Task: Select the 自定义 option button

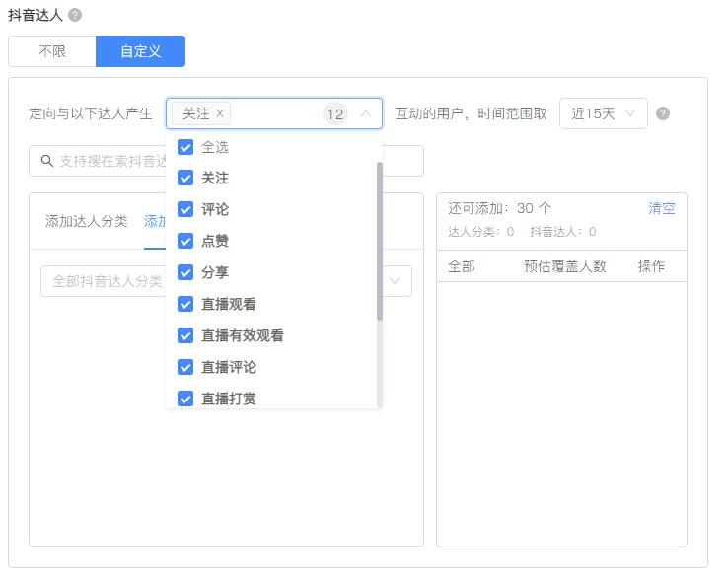Action: 141,51
